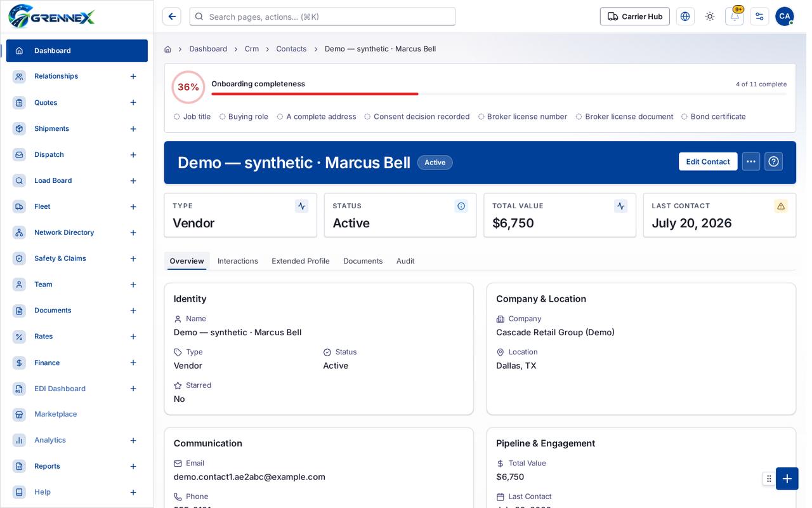Open the three-dot more actions menu
This screenshot has width=812, height=508.
(x=751, y=161)
